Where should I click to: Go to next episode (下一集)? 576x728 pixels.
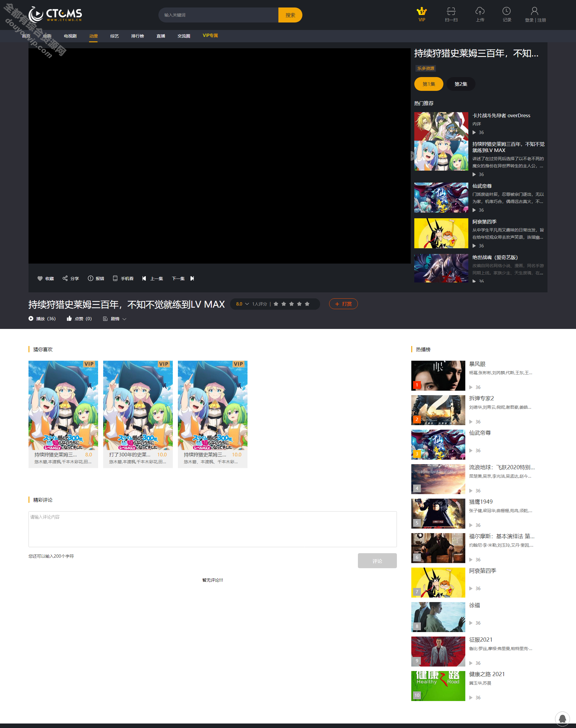click(183, 278)
